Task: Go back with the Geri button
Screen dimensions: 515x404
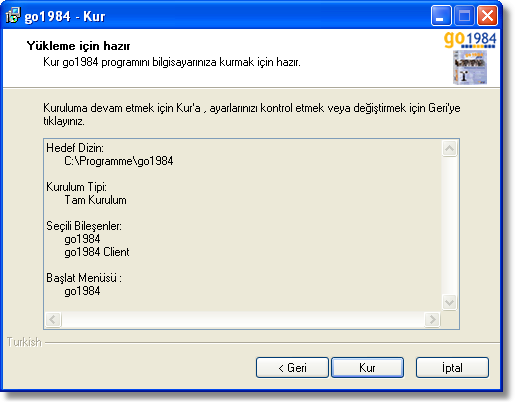Action: [292, 368]
